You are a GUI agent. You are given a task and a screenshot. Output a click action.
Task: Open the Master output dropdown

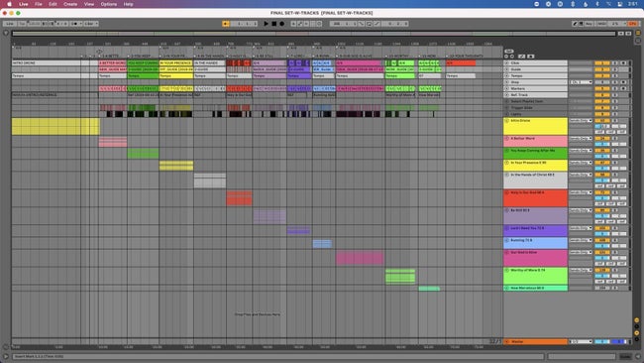(581, 341)
